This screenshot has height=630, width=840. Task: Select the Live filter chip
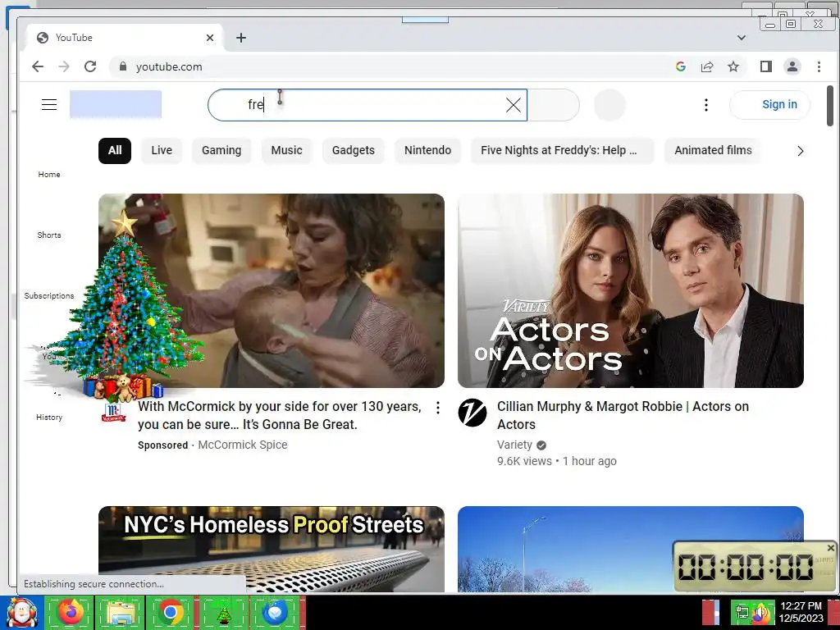click(162, 151)
